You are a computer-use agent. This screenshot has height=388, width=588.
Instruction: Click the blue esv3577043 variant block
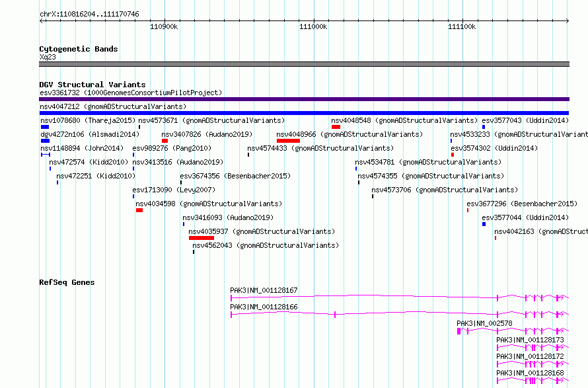pyautogui.click(x=484, y=127)
